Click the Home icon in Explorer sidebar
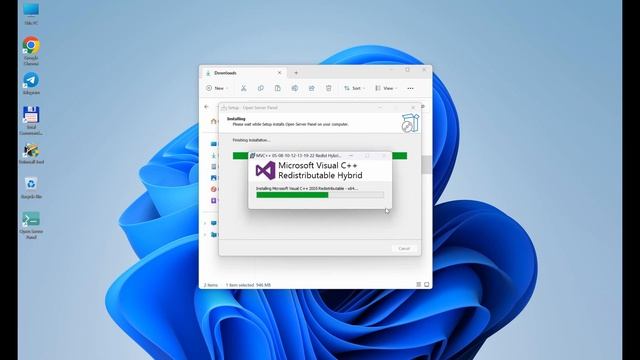Viewport: 640px width, 360px height. (x=213, y=121)
